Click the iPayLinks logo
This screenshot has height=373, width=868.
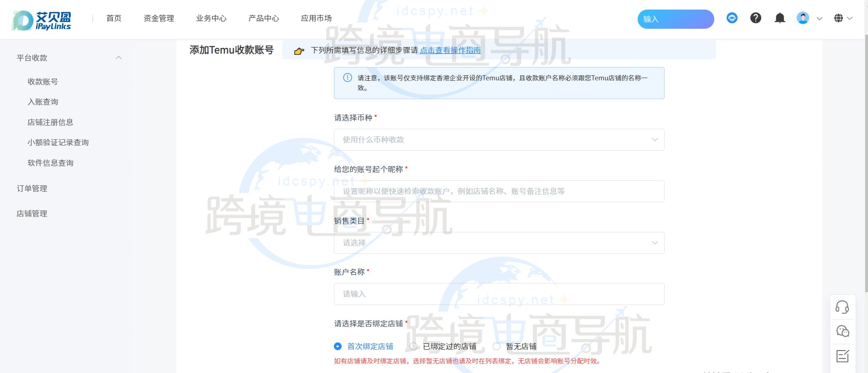click(42, 21)
